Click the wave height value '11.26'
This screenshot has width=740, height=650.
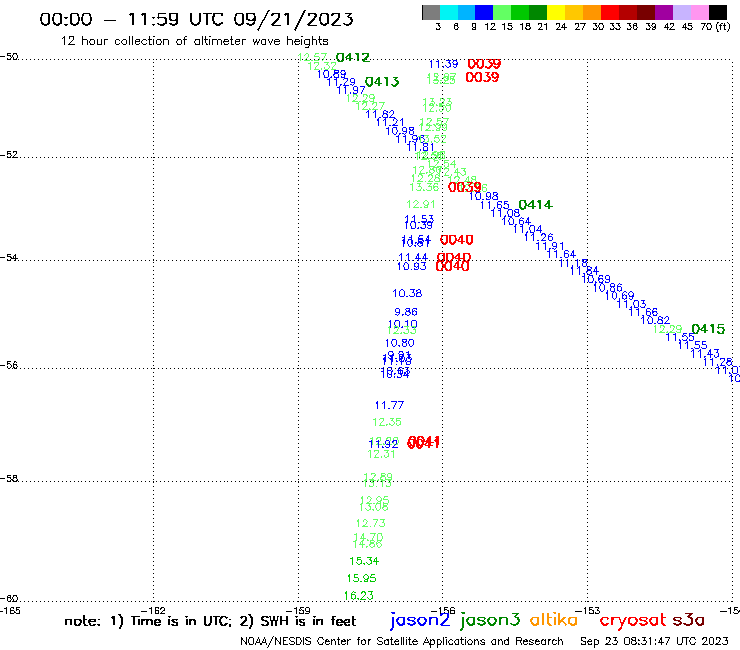(x=538, y=237)
